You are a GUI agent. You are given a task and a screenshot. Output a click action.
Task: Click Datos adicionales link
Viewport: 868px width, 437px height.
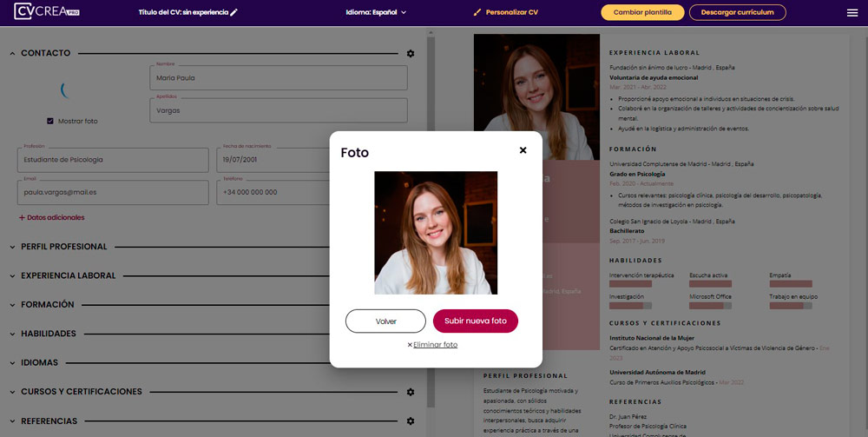pos(52,218)
